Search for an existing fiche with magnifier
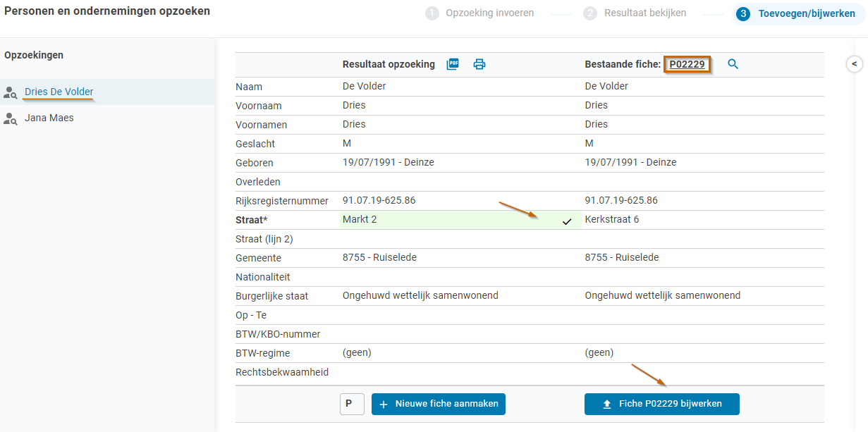Image resolution: width=868 pixels, height=432 pixels. [733, 64]
